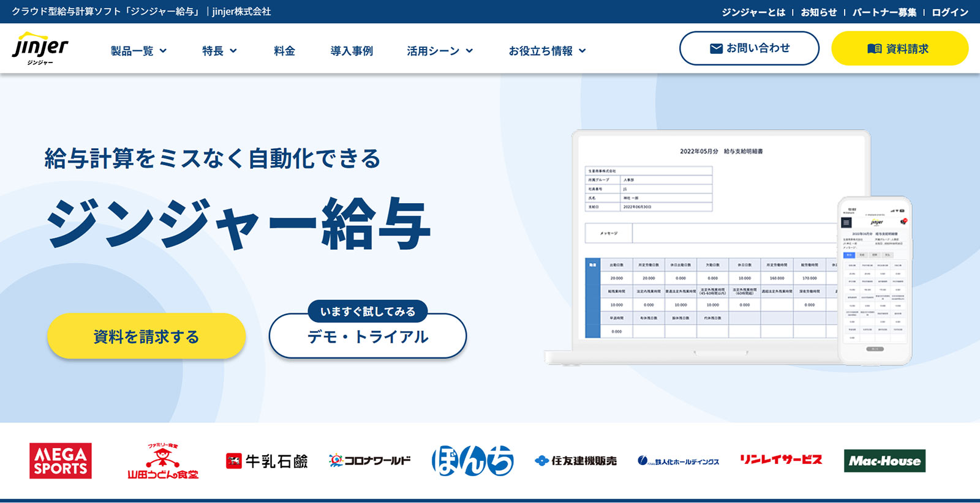Go to 導入事例 case studies
980x503 pixels.
pyautogui.click(x=352, y=51)
